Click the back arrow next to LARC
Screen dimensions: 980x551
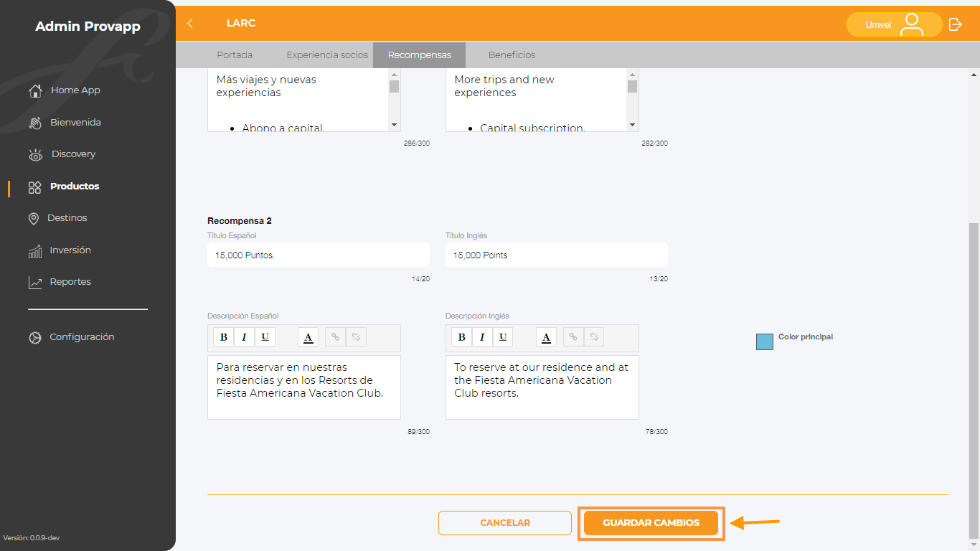coord(190,23)
